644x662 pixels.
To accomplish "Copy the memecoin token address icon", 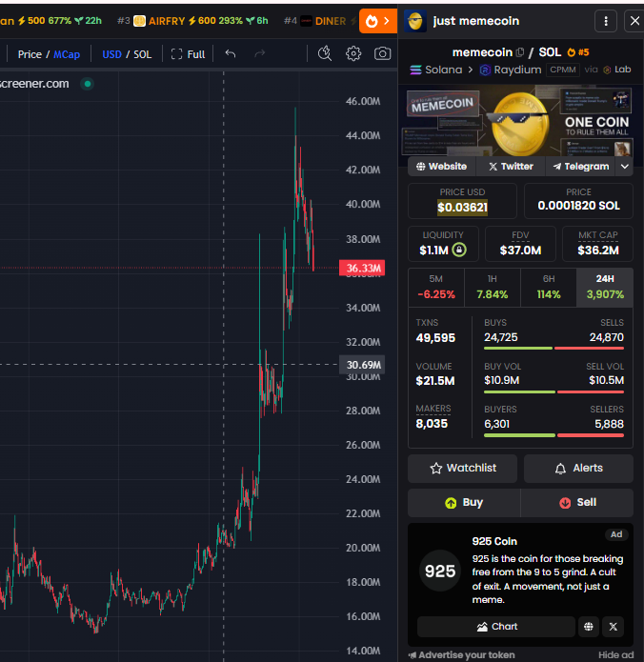I will [x=520, y=52].
